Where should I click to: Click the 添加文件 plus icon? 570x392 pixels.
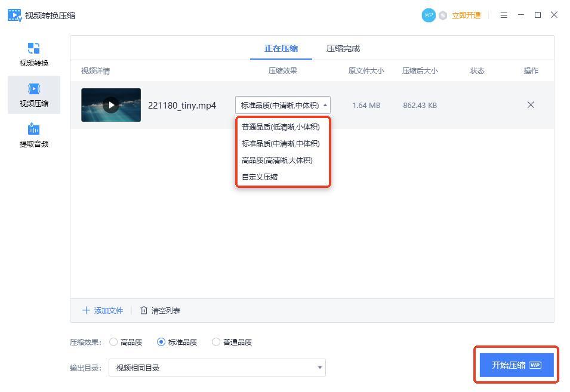pos(86,310)
